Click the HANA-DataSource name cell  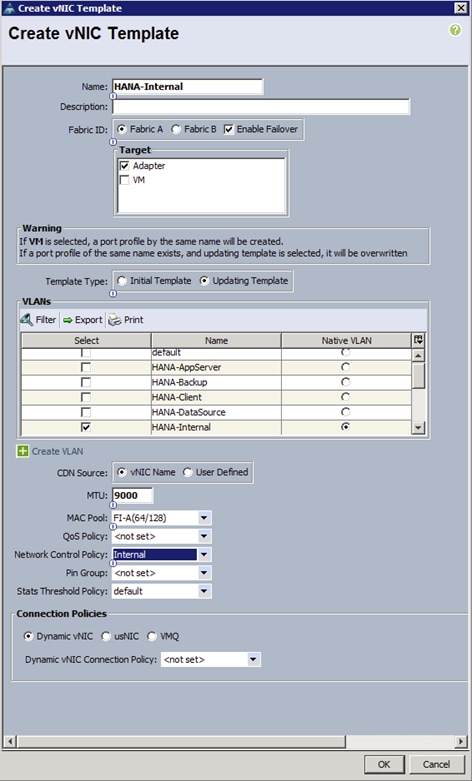[216, 412]
